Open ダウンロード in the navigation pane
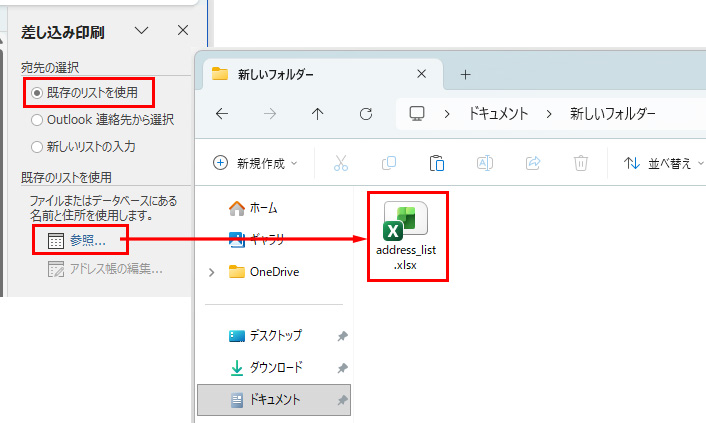 point(274,368)
